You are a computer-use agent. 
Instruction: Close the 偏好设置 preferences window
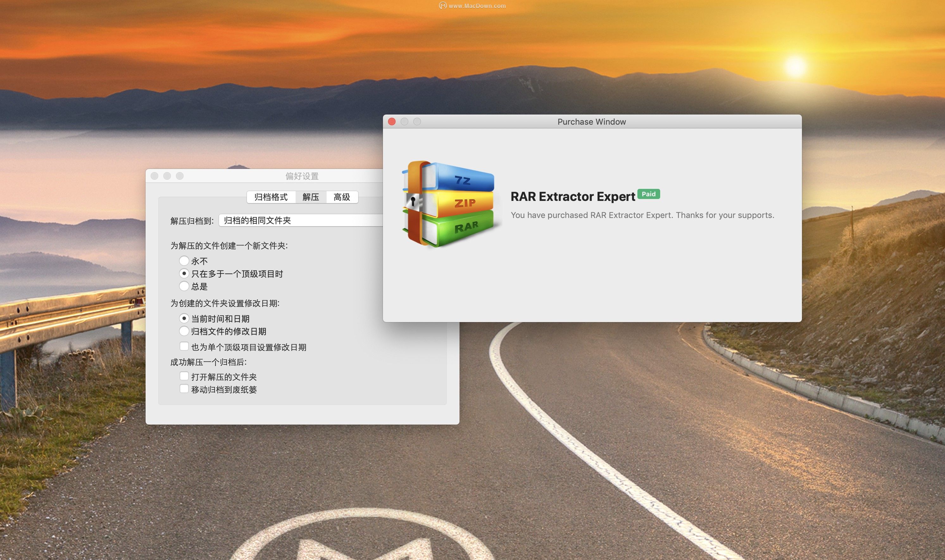pos(154,176)
